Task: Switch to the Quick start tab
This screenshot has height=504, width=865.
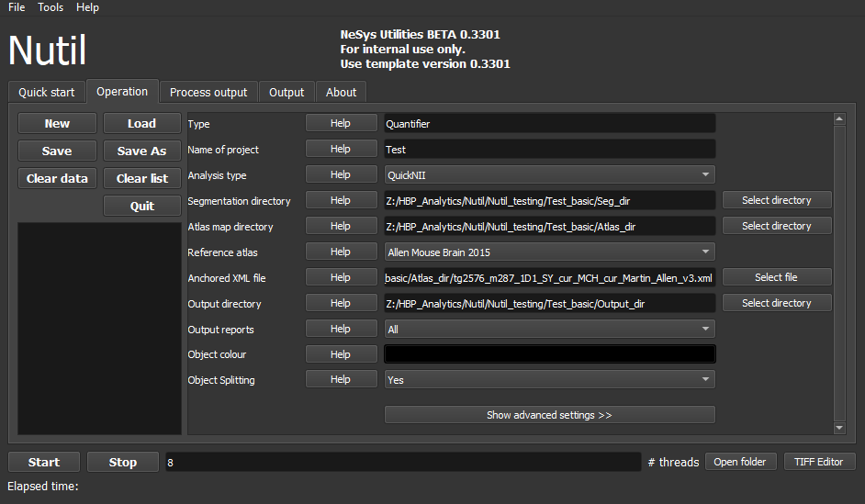Action: pyautogui.click(x=47, y=93)
